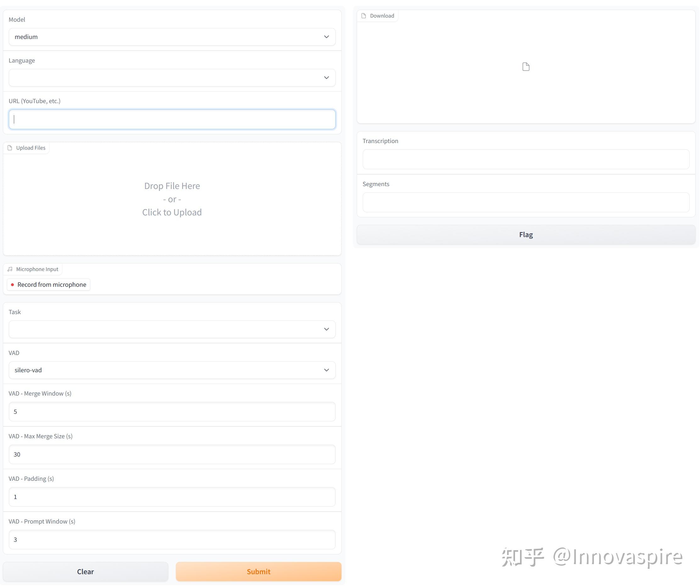
Task: Click the Microphone Input note icon
Action: tap(10, 269)
